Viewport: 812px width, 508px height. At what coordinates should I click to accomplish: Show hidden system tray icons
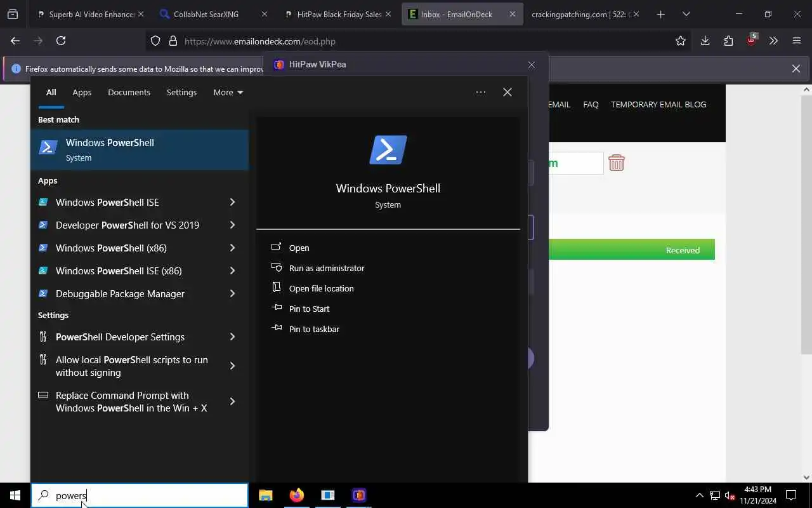pos(699,495)
